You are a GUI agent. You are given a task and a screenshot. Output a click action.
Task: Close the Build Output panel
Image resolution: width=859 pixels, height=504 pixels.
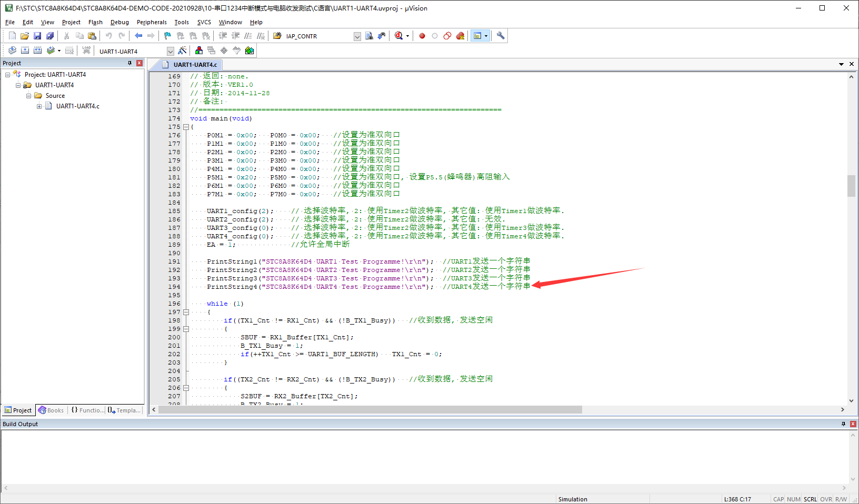[x=853, y=424]
